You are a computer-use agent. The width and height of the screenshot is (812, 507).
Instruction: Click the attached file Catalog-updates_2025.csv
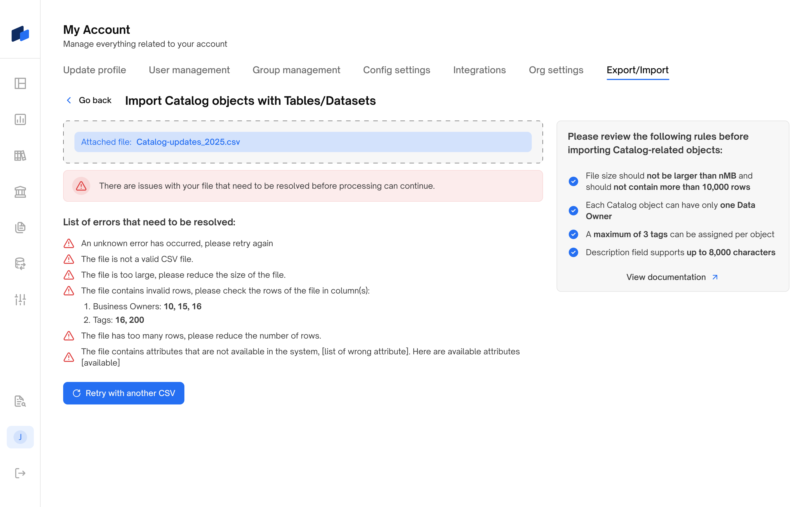click(188, 142)
